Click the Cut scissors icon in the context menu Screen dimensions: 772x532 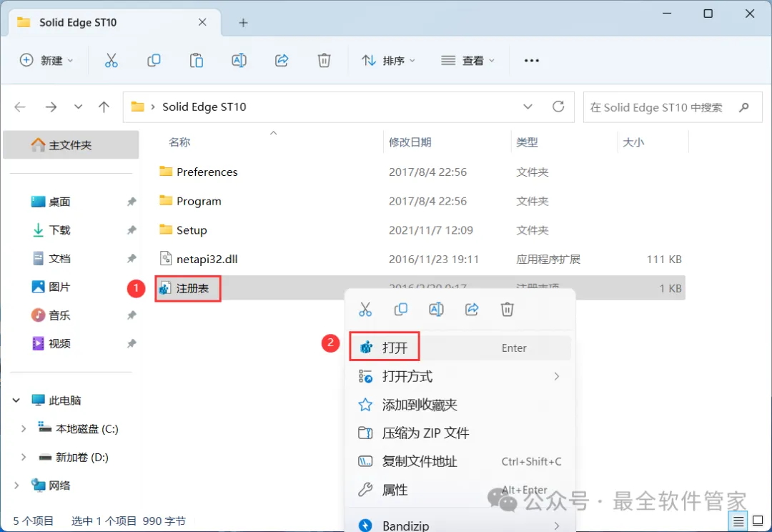tap(365, 310)
